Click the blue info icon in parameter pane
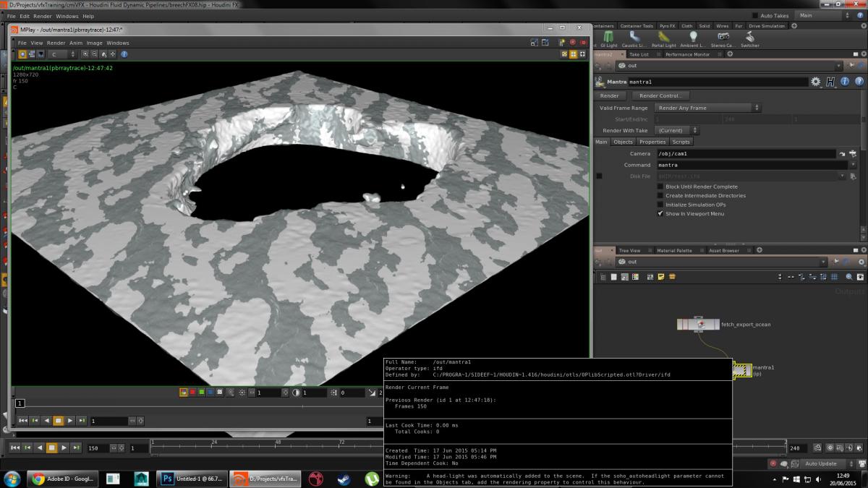This screenshot has width=868, height=488. [844, 82]
